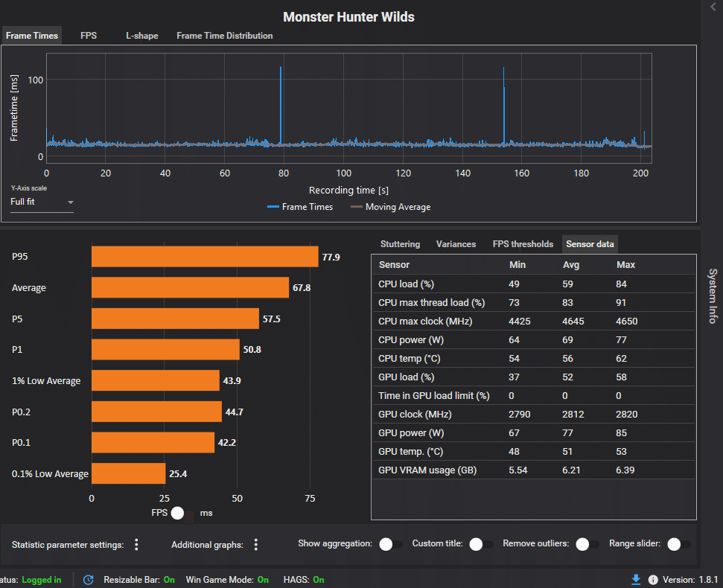723x588 pixels.
Task: Select the CPU power (W) row
Action: [533, 339]
